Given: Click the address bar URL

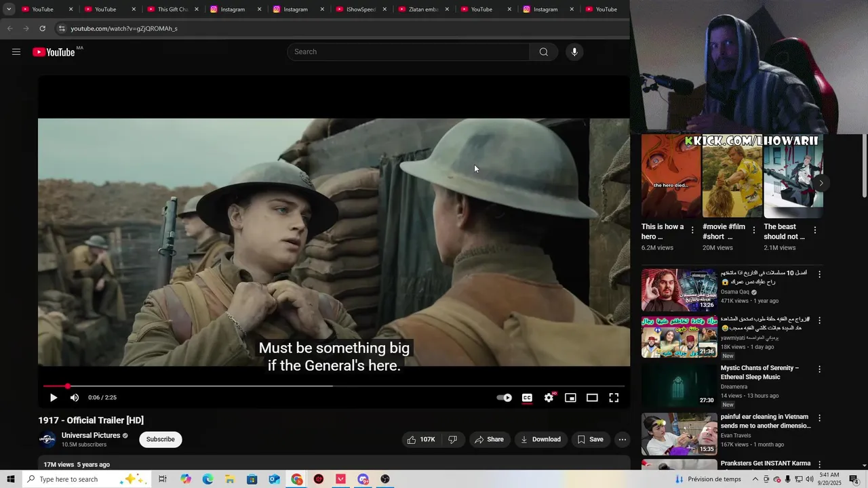Looking at the screenshot, I should [x=124, y=28].
